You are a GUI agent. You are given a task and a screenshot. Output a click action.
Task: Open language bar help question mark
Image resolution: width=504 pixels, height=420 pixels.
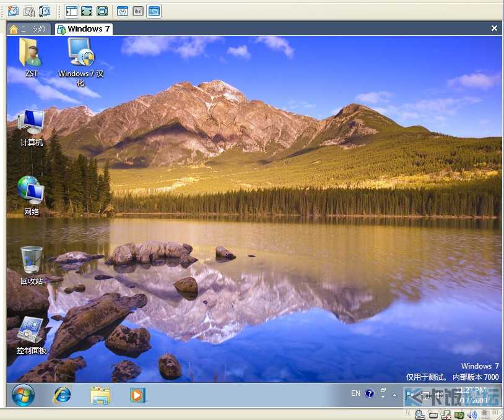point(370,393)
